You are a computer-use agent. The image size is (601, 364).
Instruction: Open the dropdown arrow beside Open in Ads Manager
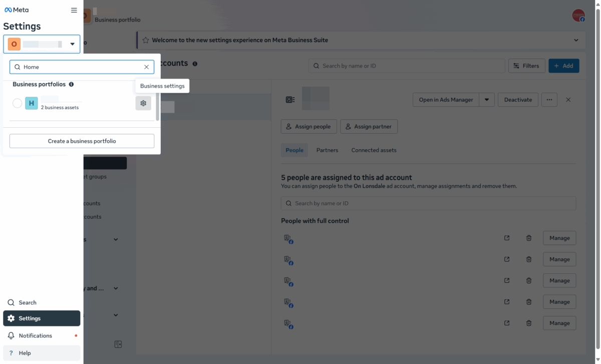point(487,100)
